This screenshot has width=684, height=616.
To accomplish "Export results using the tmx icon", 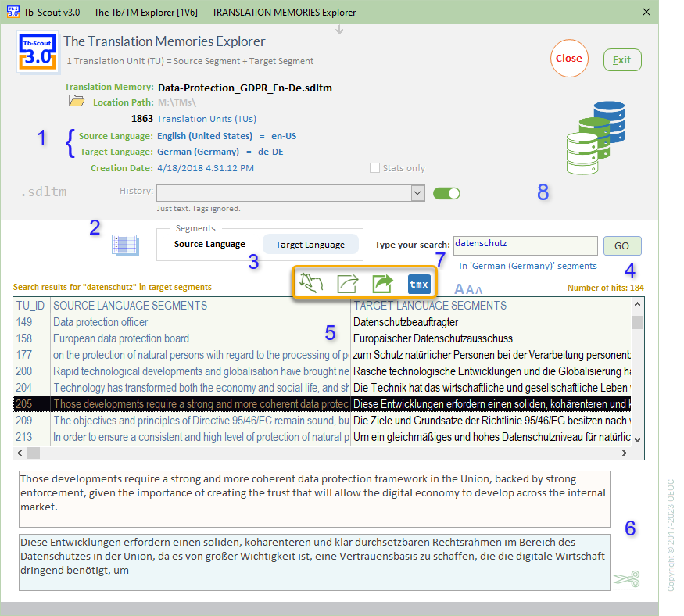I will 418,284.
